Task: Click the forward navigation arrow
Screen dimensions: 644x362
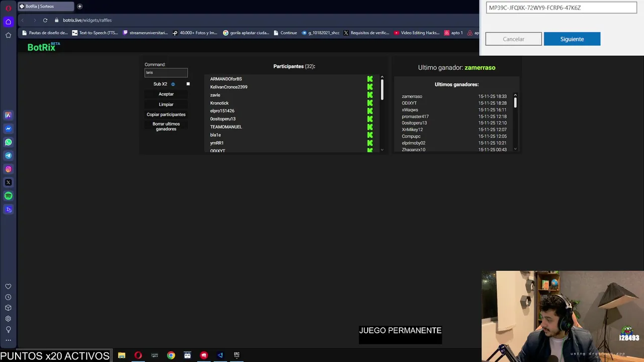Action: coord(34,20)
